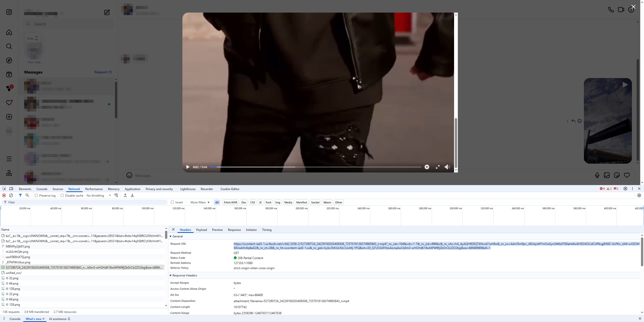Screen dimensions: 644x322
Task: Toggle the network filter funnel icon
Action: [x=20, y=195]
